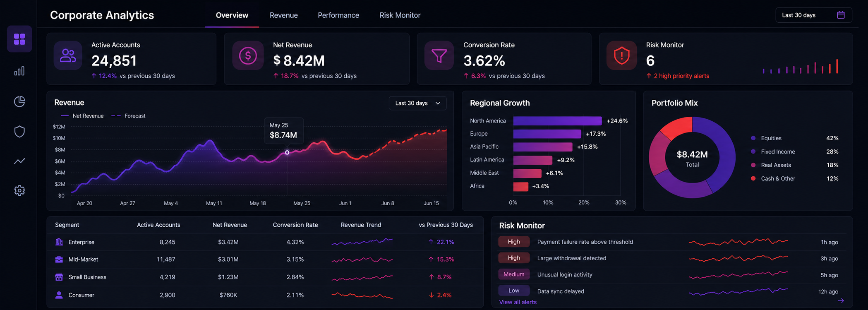The height and width of the screenshot is (310, 868).
Task: Select the pie chart sidebar icon
Action: coord(19,101)
